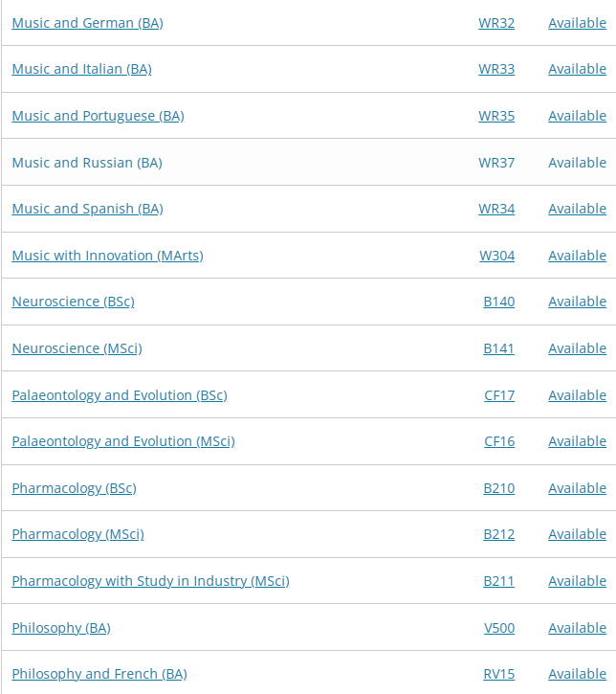616x694 pixels.
Task: View the Neuroscience (BSc) course page
Action: tap(73, 302)
